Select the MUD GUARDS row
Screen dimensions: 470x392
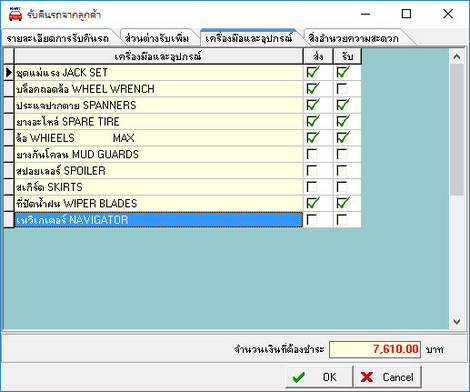coord(159,154)
